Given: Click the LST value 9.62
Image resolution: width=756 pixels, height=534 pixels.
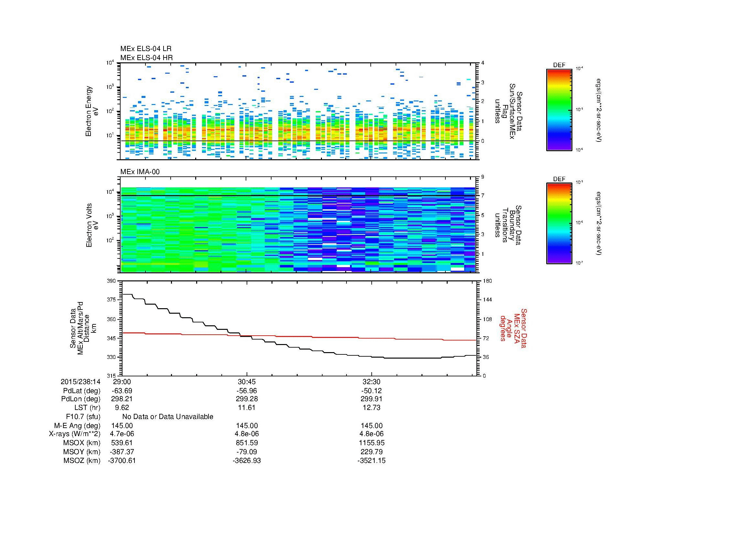Looking at the screenshot, I should click(x=122, y=408).
